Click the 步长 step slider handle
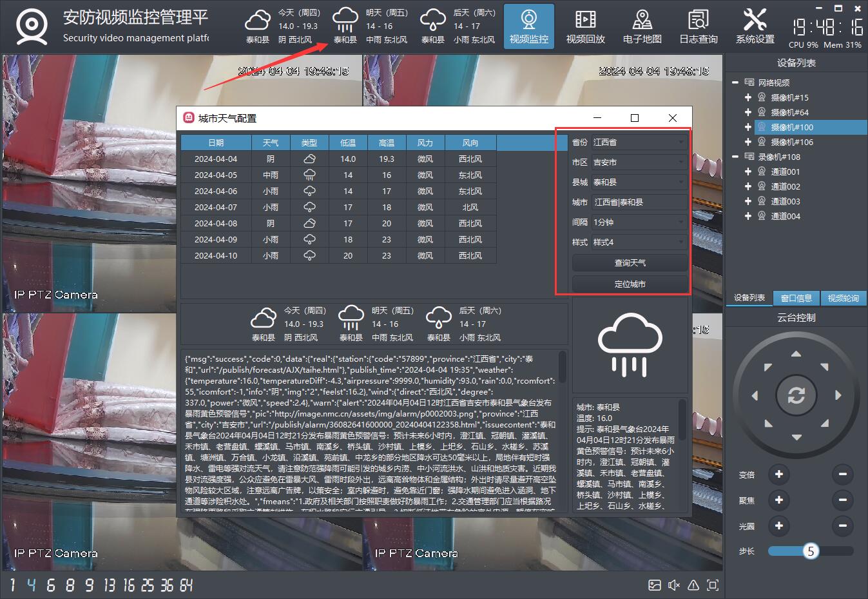 (x=811, y=551)
